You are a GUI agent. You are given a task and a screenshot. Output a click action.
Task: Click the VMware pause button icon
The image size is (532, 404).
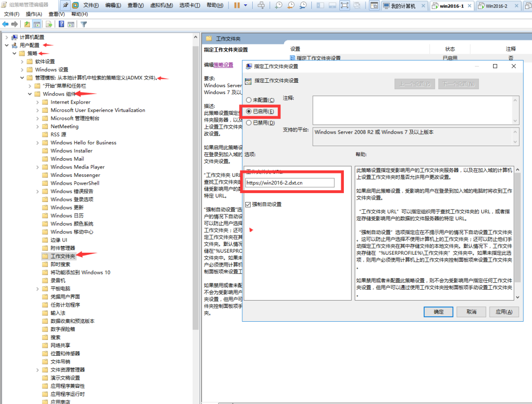tap(237, 5)
